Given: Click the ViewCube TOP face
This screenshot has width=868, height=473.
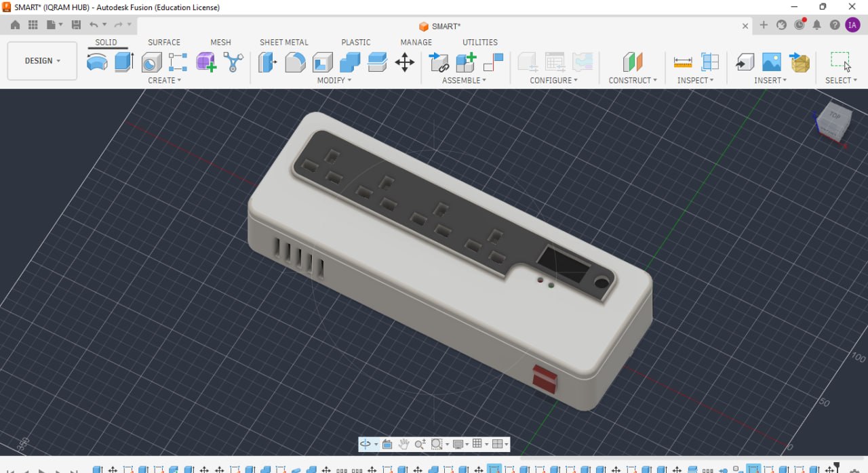Looking at the screenshot, I should coord(834,117).
